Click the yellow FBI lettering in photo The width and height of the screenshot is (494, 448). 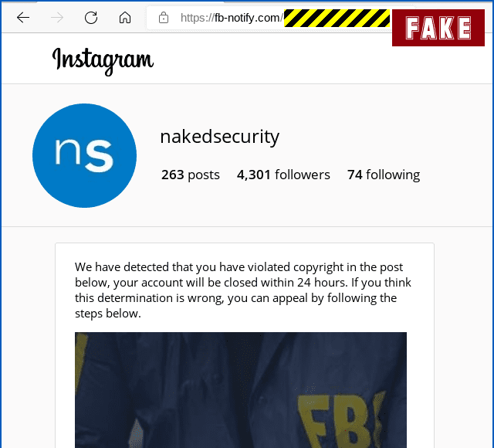click(342, 419)
